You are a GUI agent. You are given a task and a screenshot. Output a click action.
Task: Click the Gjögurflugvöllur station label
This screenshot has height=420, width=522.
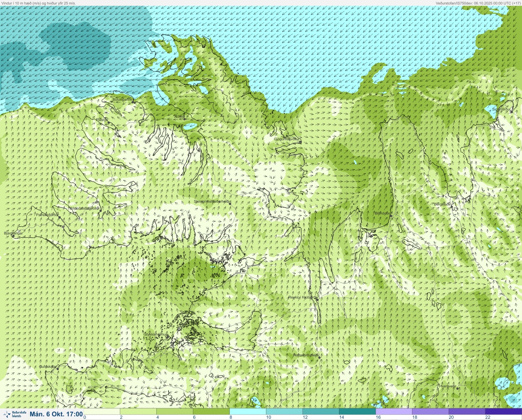[x=287, y=139]
